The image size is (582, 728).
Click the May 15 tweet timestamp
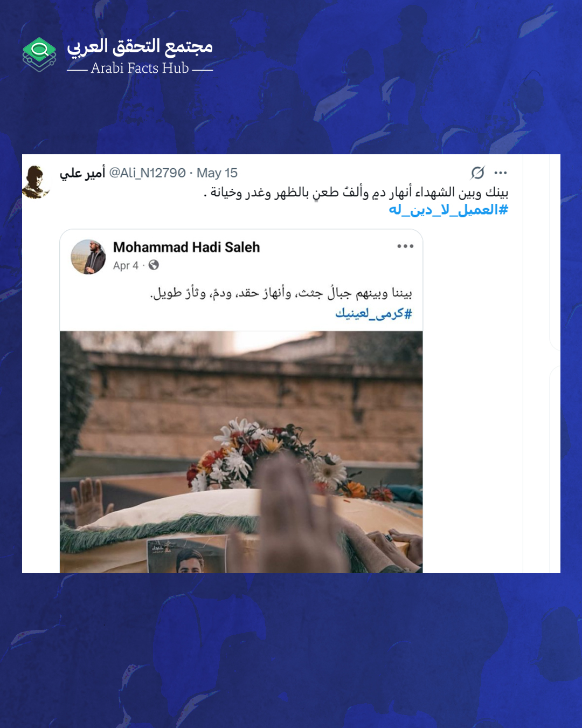(x=217, y=173)
